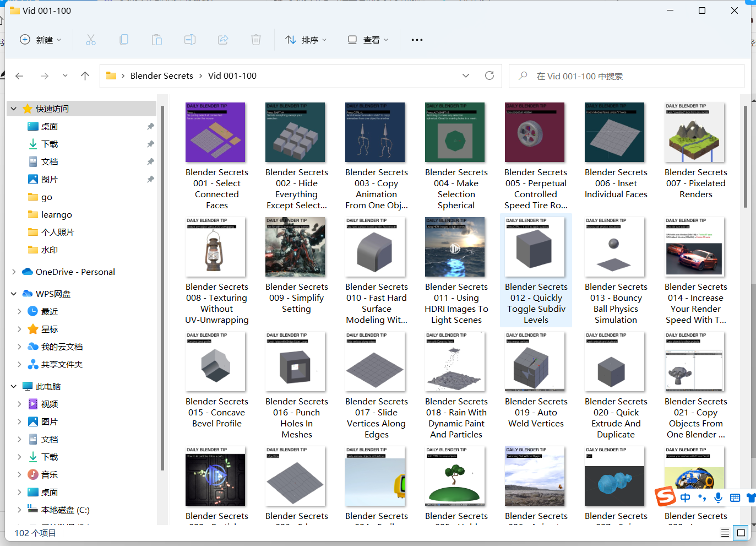Image resolution: width=756 pixels, height=546 pixels.
Task: Go up one folder level arrow
Action: (x=85, y=76)
